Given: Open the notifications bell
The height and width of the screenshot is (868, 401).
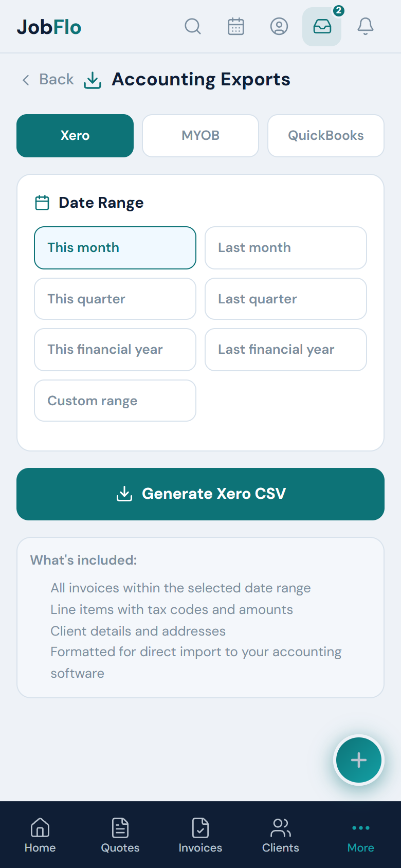Looking at the screenshot, I should (366, 26).
